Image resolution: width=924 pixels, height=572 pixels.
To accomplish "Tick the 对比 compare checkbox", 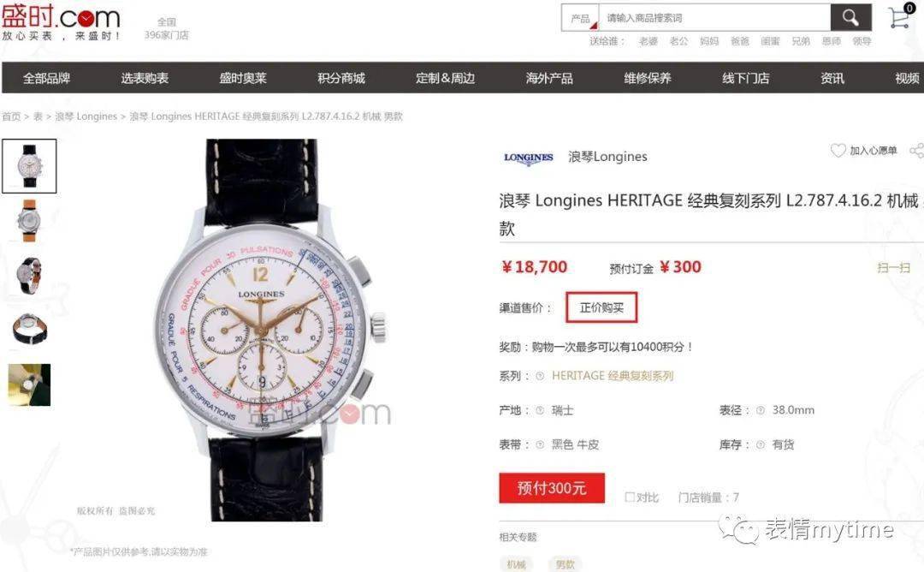I will tap(630, 498).
